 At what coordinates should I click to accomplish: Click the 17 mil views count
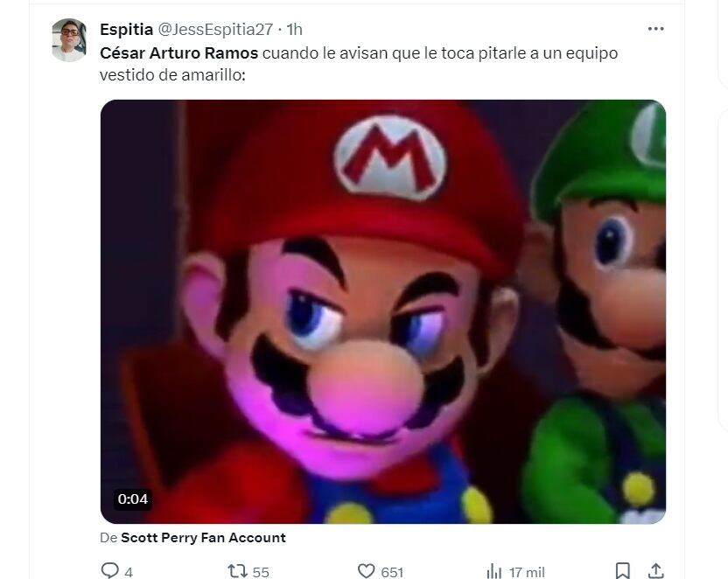[527, 572]
